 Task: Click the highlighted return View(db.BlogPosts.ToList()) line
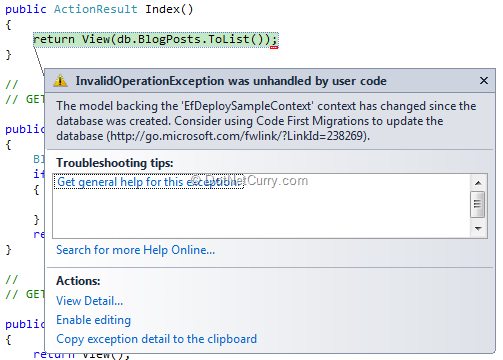(x=155, y=40)
